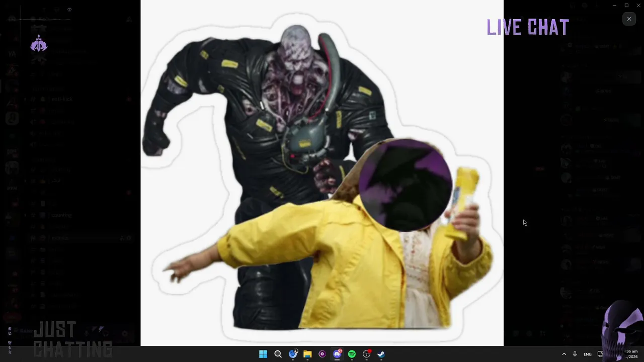
Task: Maximize the Discord window
Action: point(626,6)
